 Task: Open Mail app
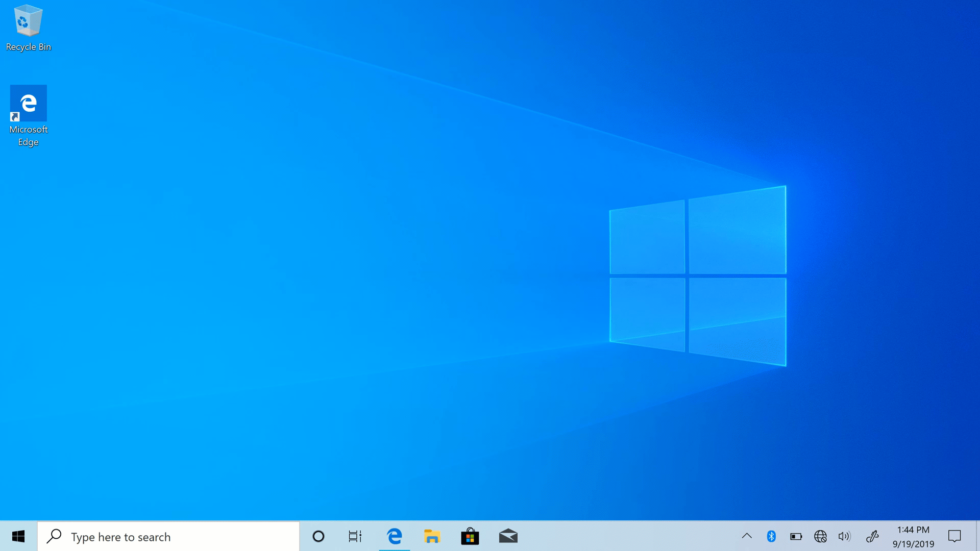pyautogui.click(x=509, y=536)
